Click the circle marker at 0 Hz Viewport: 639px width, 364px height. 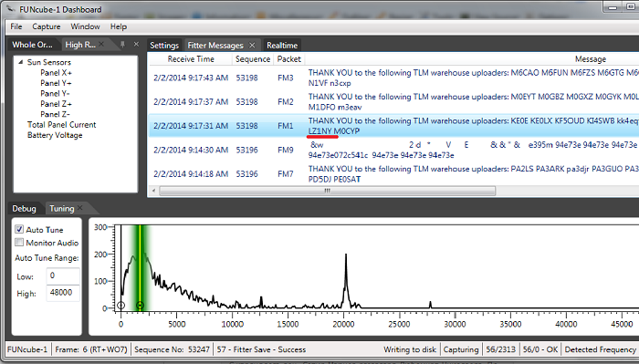coord(120,306)
